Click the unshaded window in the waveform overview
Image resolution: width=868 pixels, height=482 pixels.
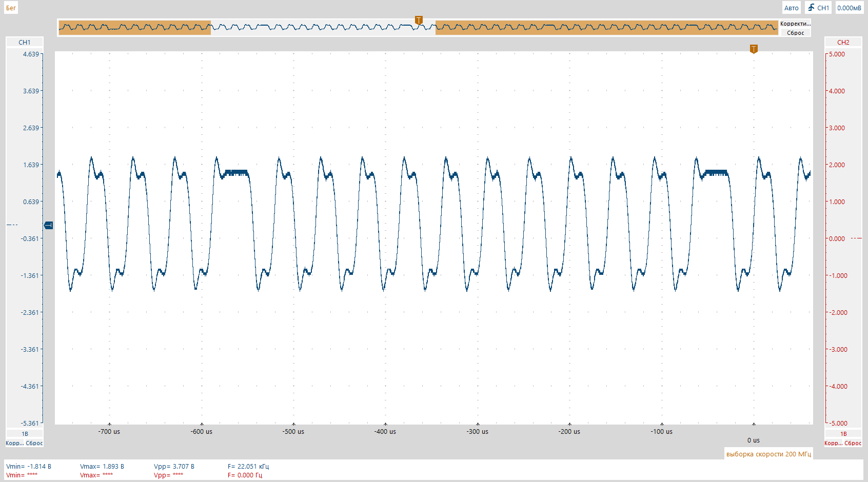323,28
